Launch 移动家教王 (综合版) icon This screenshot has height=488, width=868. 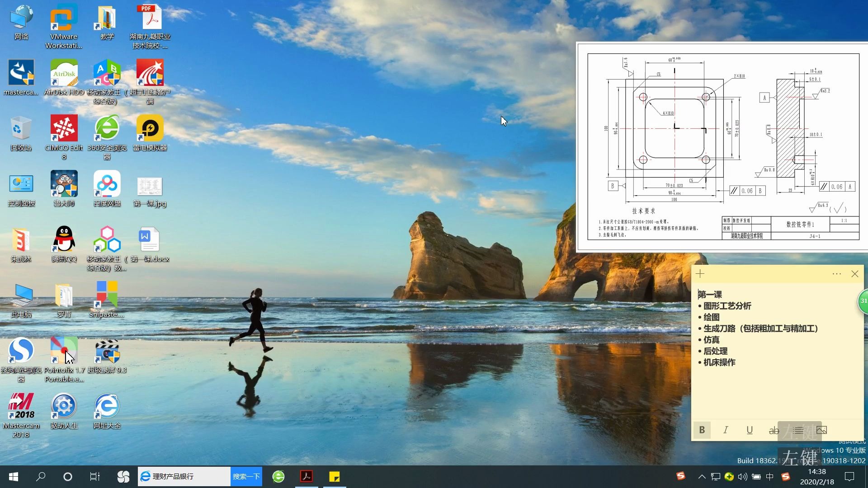(x=107, y=82)
